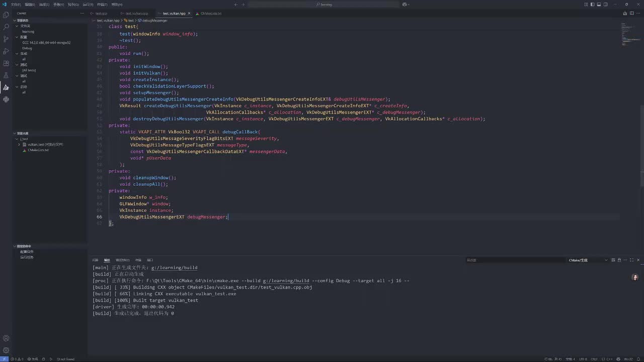Click the CRLF line ending indicator

point(594,359)
